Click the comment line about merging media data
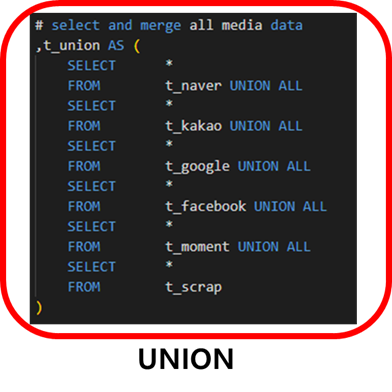The image size is (392, 392). (x=169, y=25)
